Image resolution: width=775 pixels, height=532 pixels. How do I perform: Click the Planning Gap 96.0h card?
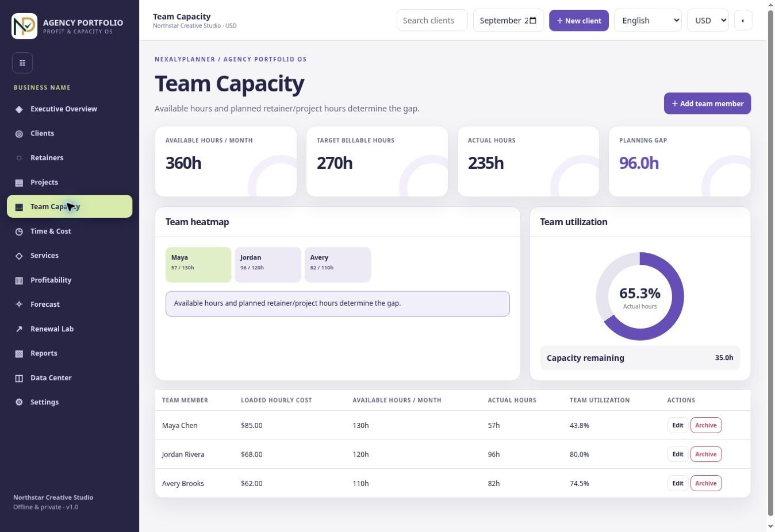680,161
